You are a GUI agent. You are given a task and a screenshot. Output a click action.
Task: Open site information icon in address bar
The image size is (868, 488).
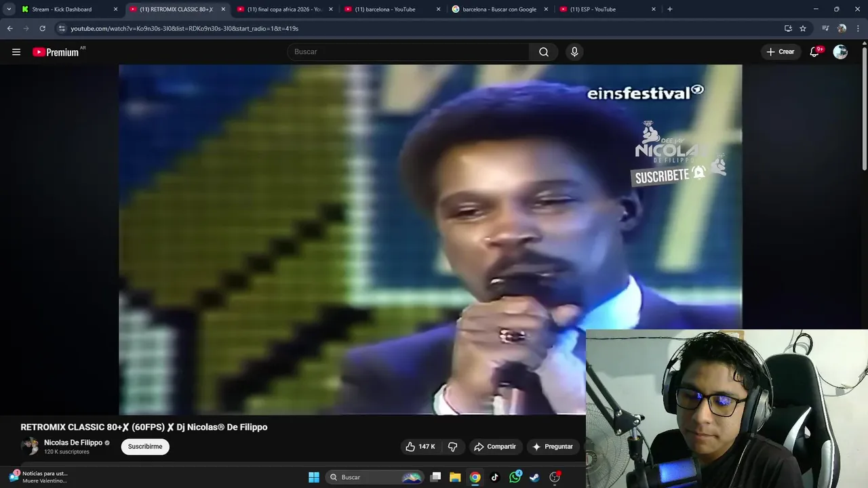tap(62, 28)
